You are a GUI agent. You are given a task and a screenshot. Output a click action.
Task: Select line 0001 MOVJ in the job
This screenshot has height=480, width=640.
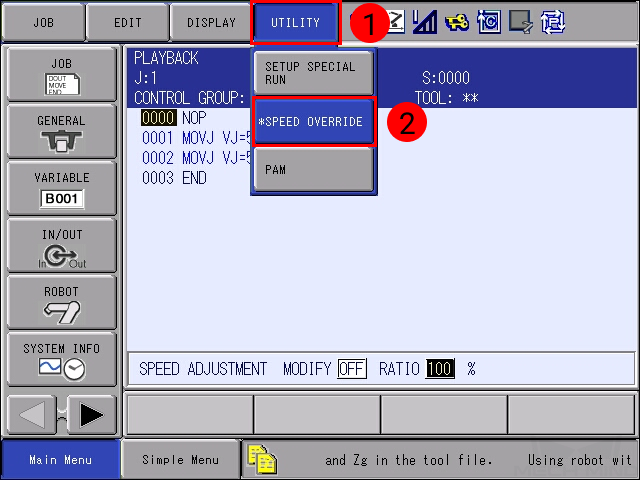click(196, 138)
